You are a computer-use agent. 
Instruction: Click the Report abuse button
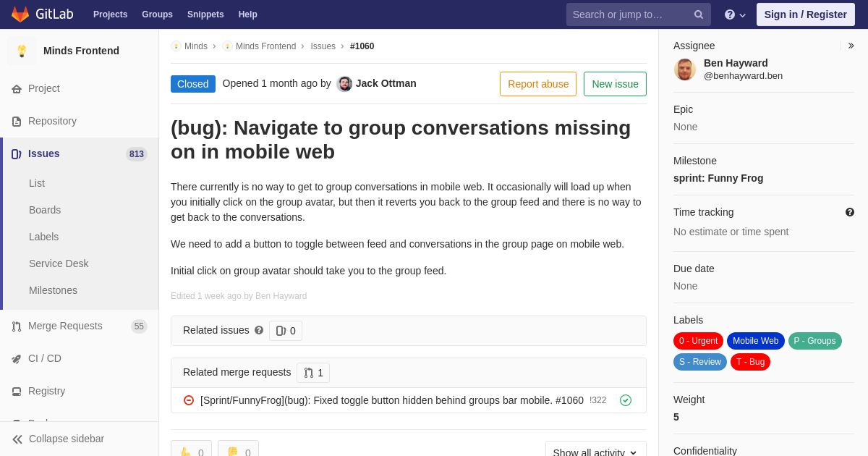tap(538, 84)
